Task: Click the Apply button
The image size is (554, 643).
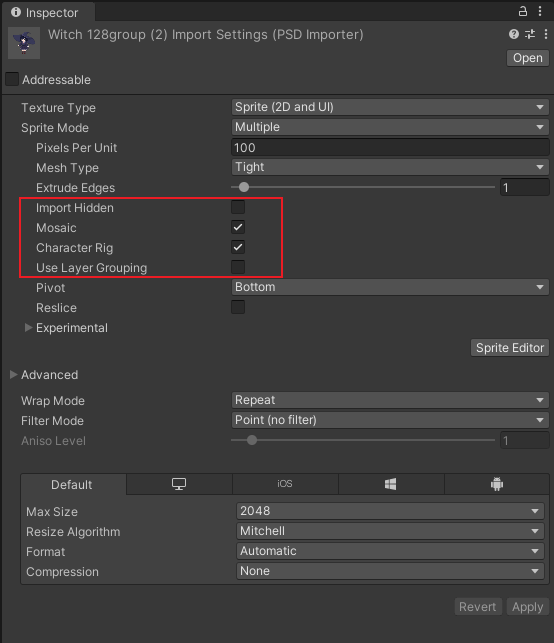Action: [528, 607]
